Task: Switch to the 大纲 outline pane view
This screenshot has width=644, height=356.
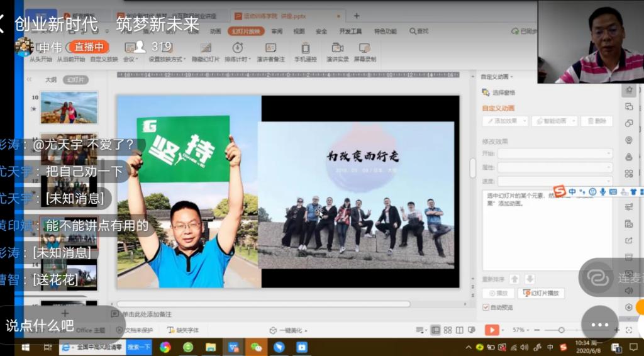Action: pos(51,80)
